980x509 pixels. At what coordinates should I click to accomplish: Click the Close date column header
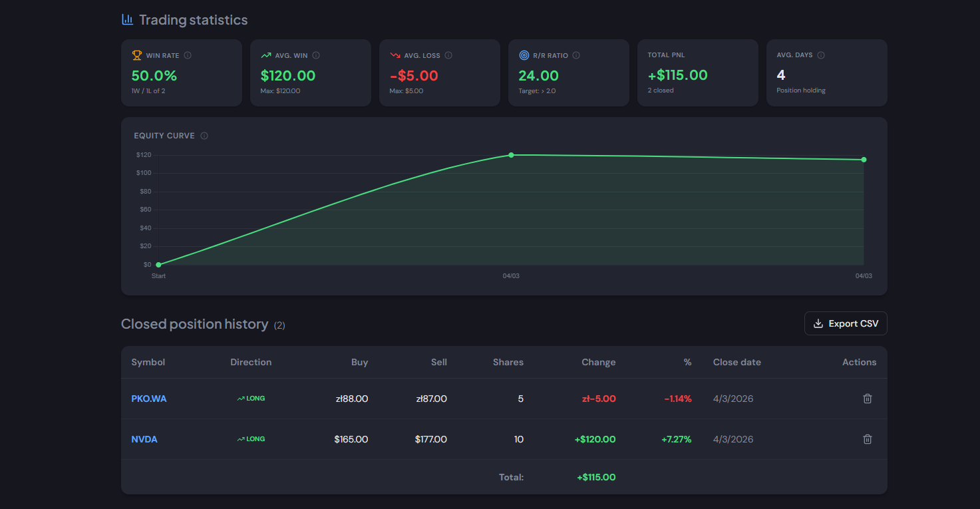[x=736, y=362]
